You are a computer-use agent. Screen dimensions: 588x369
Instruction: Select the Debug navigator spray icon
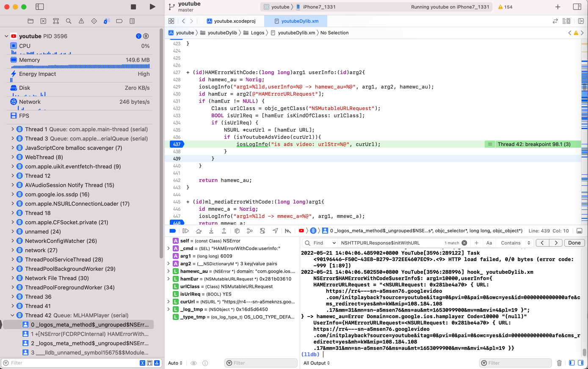point(107,21)
